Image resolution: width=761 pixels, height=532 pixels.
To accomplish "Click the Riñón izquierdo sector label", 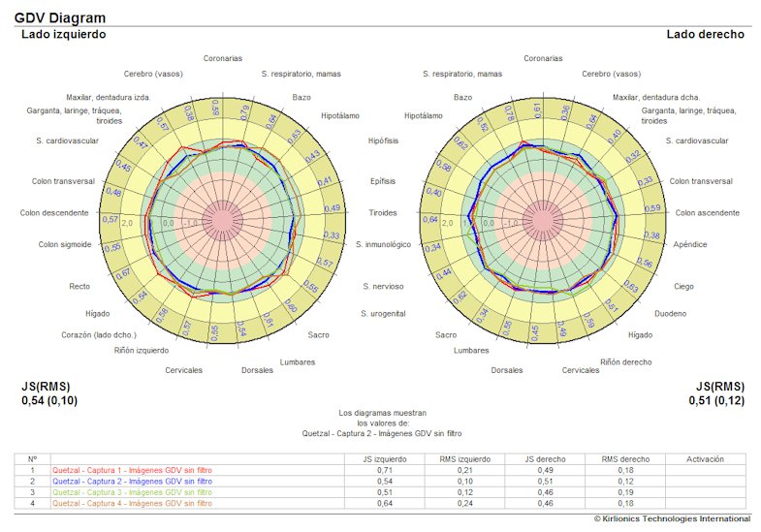I will pyautogui.click(x=142, y=350).
